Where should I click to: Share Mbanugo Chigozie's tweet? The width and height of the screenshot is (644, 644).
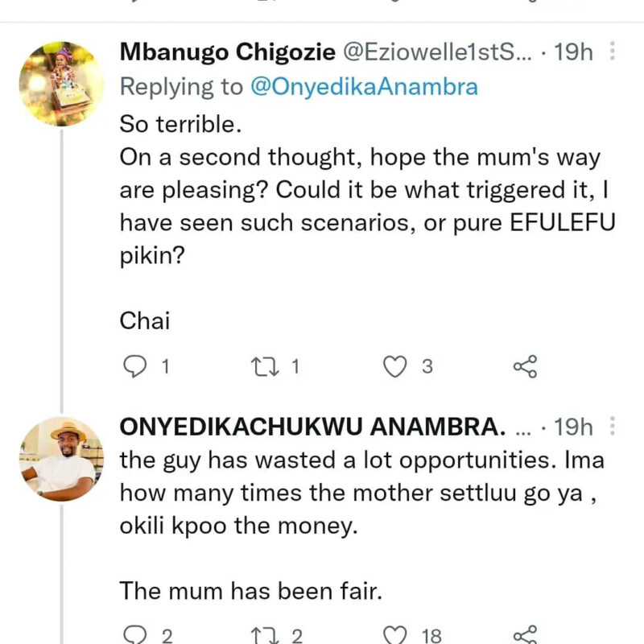coord(524,367)
